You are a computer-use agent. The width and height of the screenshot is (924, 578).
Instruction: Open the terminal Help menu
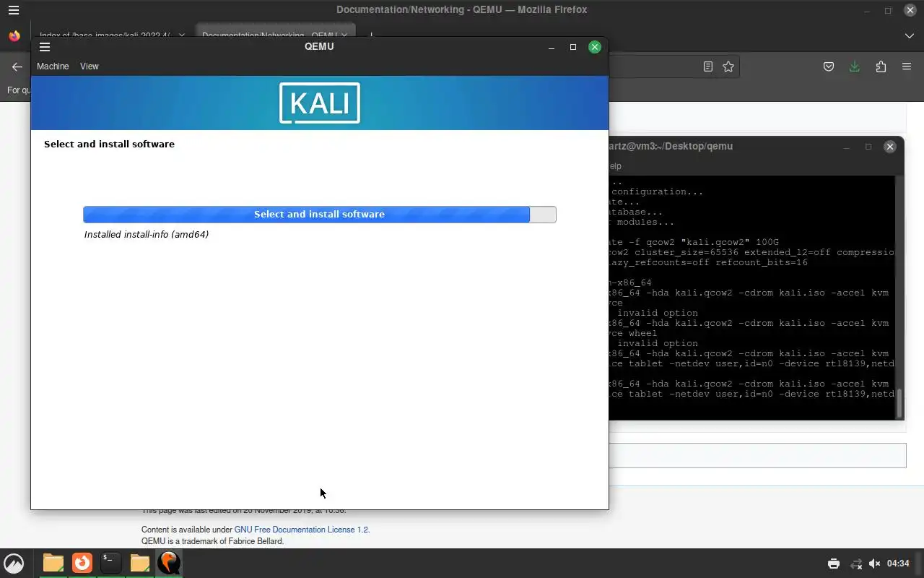[x=615, y=166]
